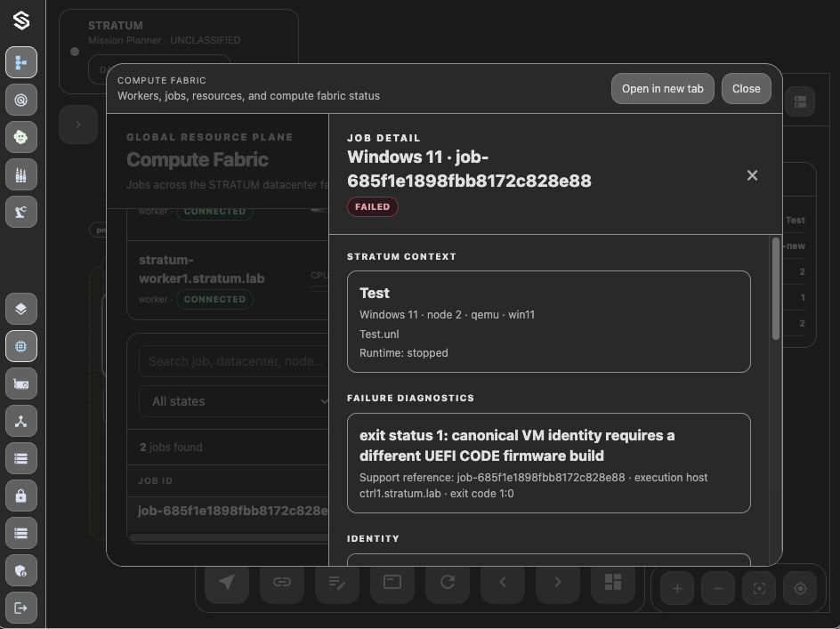Click Open in new tab button
This screenshot has height=629, width=840.
click(663, 89)
